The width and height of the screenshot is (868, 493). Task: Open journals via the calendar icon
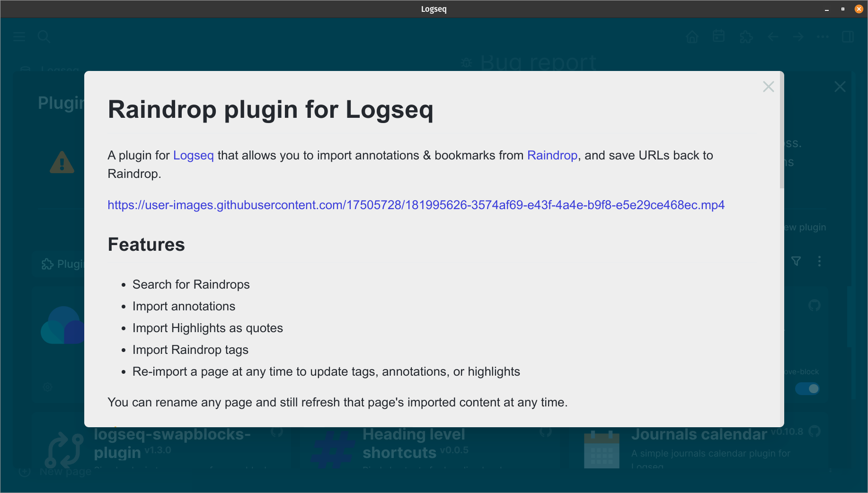(718, 37)
